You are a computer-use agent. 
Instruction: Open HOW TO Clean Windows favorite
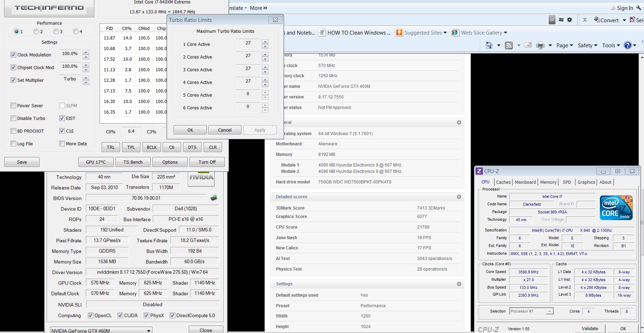tap(355, 32)
